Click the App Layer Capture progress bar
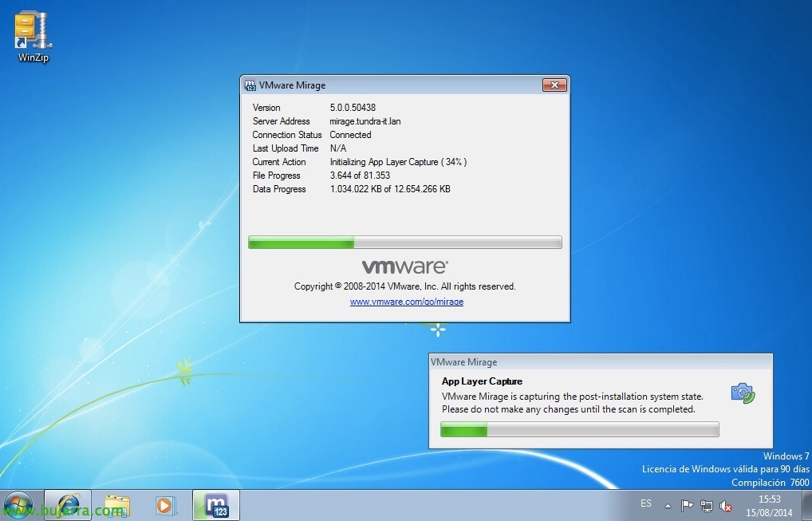The image size is (812, 521). point(579,429)
